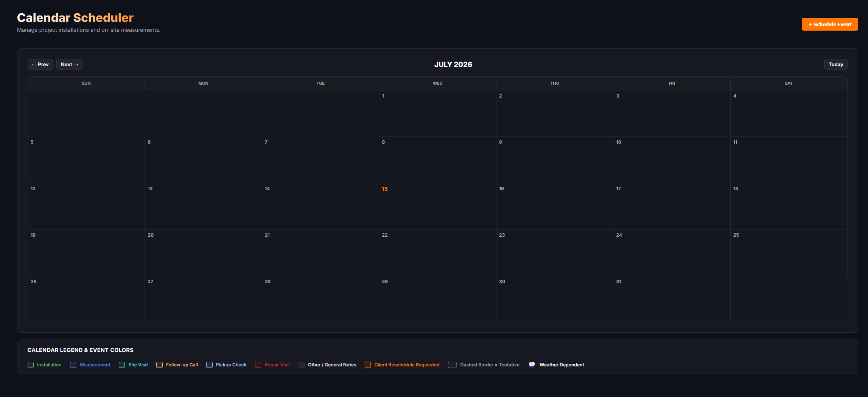This screenshot has height=397, width=868.
Task: Jump to Today in the calendar
Action: (x=835, y=64)
